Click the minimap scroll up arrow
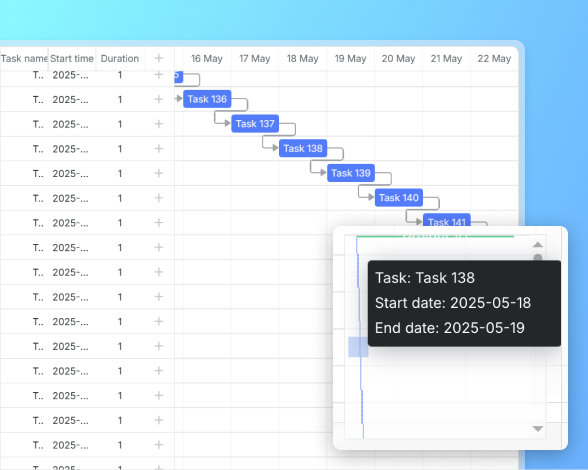The image size is (588, 470). 538,245
